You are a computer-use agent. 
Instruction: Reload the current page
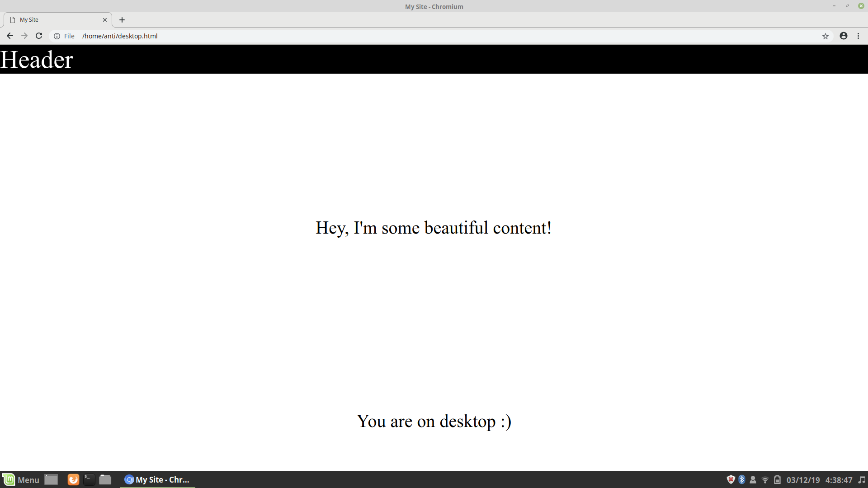[39, 36]
